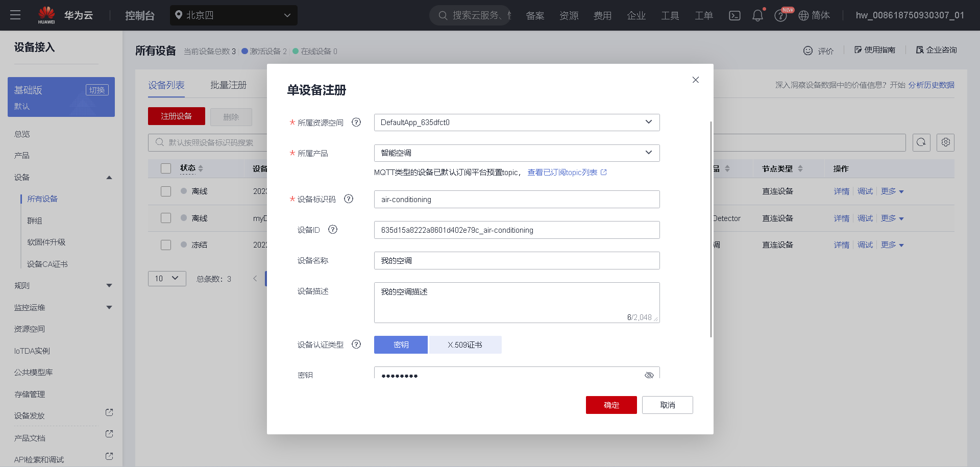Image resolution: width=980 pixels, height=467 pixels.
Task: Select all devices with the header checkbox
Action: click(166, 168)
